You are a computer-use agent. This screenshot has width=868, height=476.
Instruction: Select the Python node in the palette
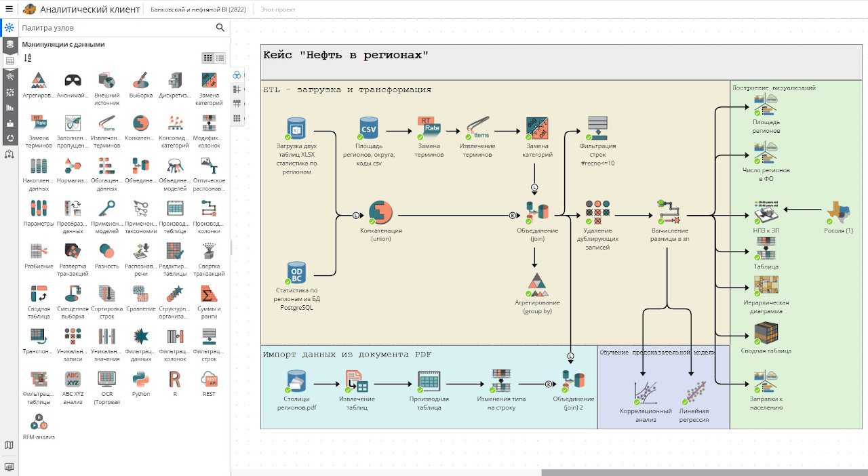[141, 379]
